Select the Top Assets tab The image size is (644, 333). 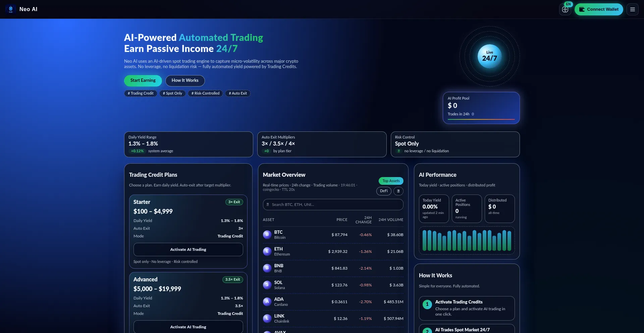point(391,181)
